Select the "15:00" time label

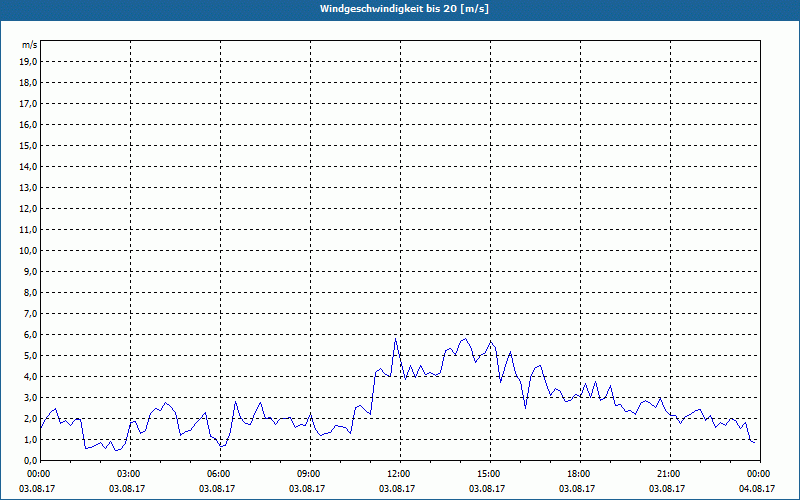pyautogui.click(x=490, y=474)
